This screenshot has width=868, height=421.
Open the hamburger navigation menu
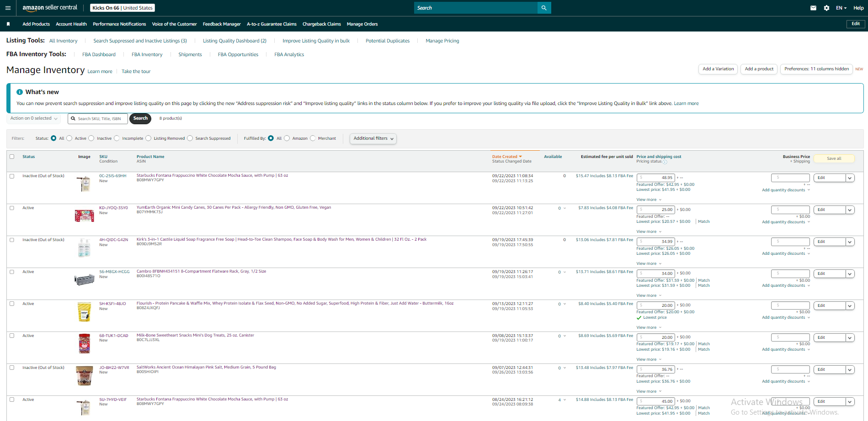click(8, 8)
